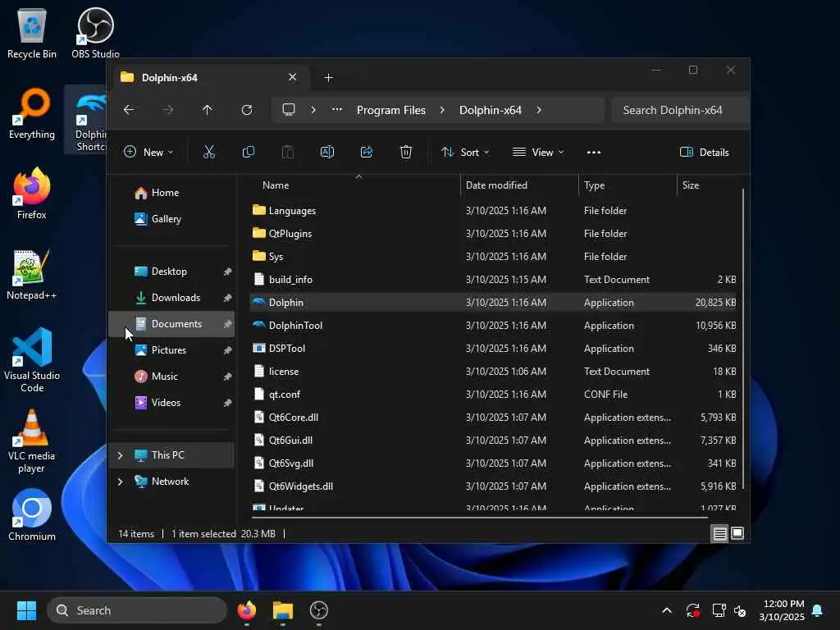Open the See more ellipsis menu
The width and height of the screenshot is (840, 630).
pyautogui.click(x=594, y=152)
